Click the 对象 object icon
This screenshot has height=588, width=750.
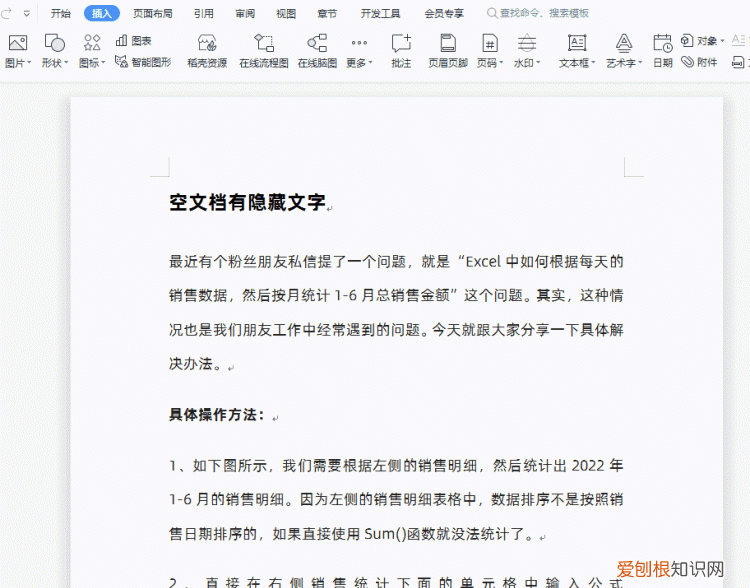(687, 41)
